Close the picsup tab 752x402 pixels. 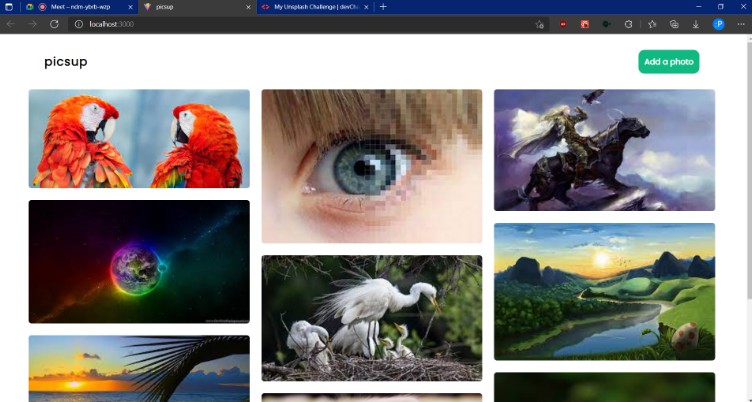[x=248, y=7]
